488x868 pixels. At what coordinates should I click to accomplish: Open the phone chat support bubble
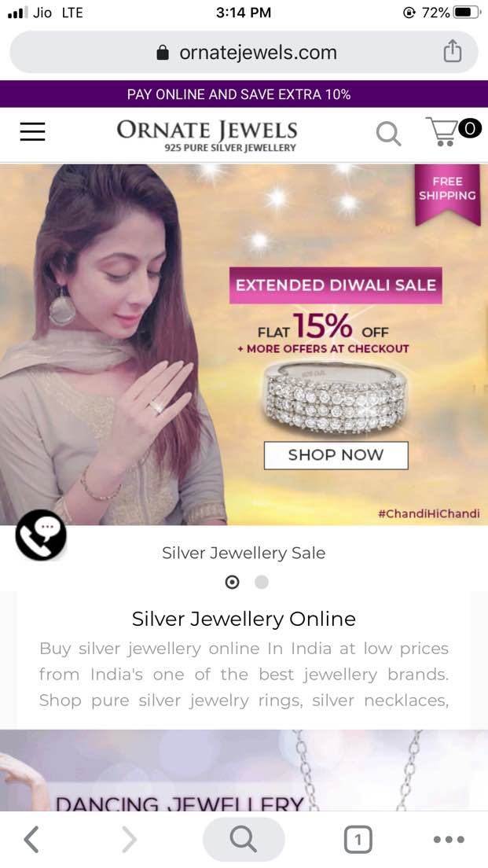(x=41, y=535)
